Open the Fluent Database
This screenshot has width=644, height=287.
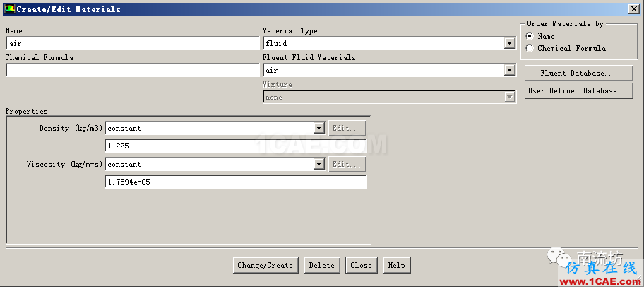pos(578,74)
